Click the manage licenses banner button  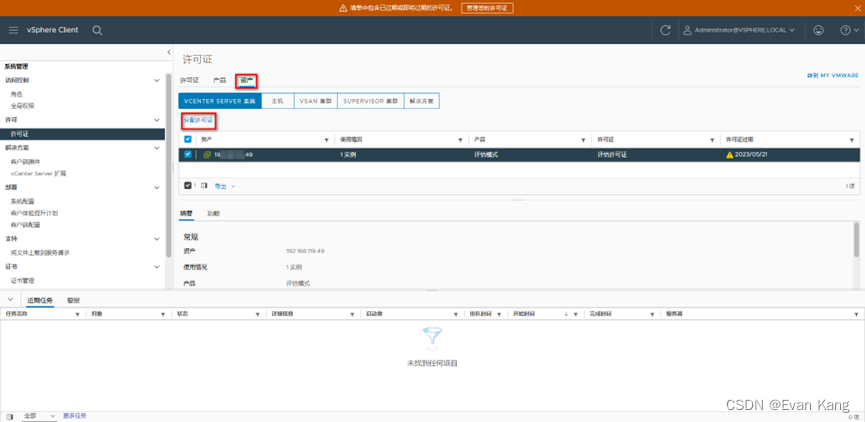click(x=487, y=8)
